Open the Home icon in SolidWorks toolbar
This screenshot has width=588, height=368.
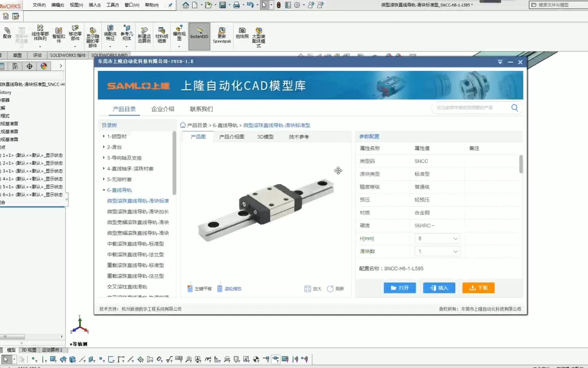click(x=185, y=5)
